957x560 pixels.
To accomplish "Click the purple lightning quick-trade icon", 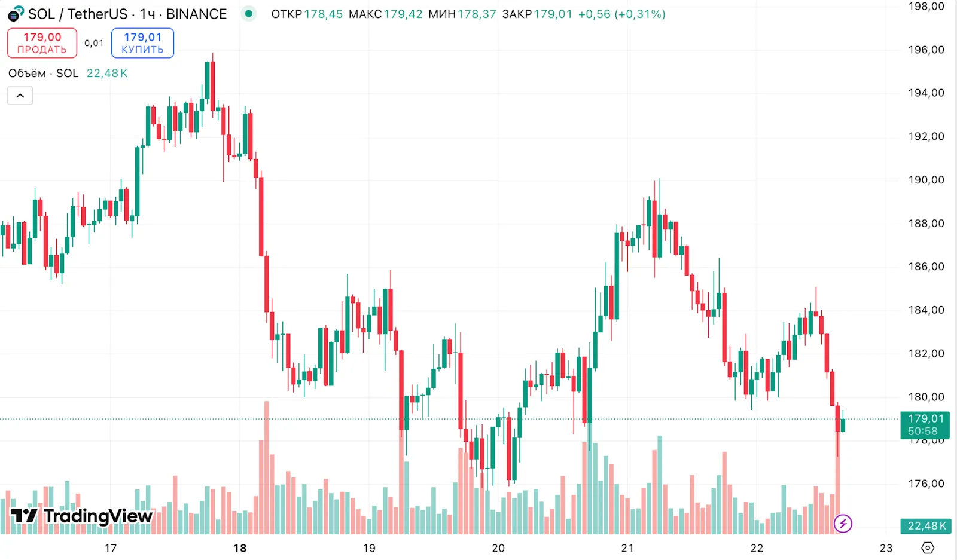I will [x=843, y=524].
